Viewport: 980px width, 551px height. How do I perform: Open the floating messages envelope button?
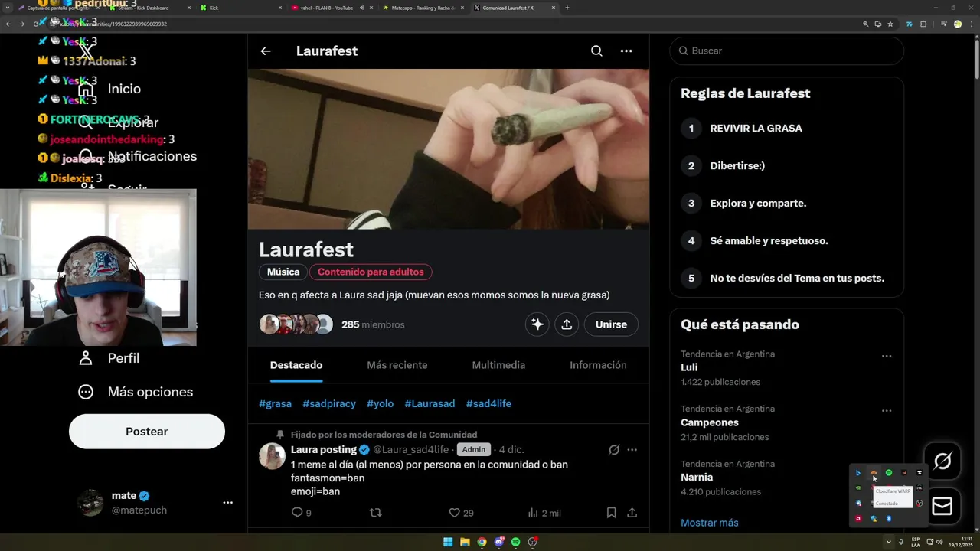pyautogui.click(x=942, y=507)
